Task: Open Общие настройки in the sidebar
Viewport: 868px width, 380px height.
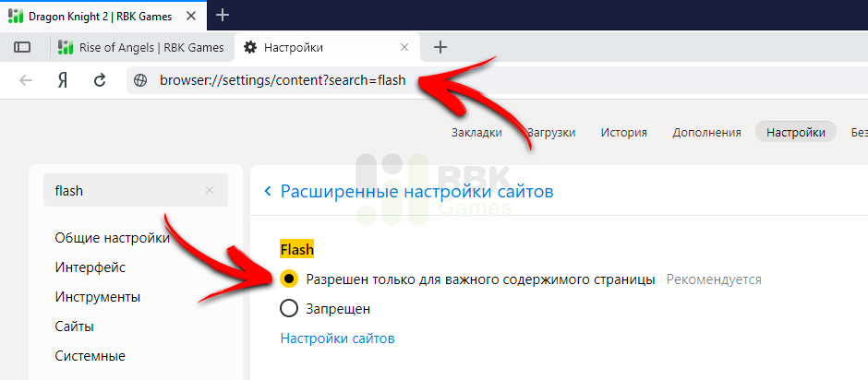Action: [x=112, y=238]
